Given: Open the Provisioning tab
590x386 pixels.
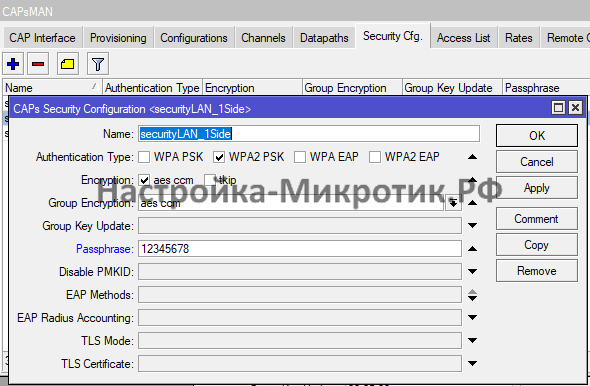Looking at the screenshot, I should pos(118,38).
